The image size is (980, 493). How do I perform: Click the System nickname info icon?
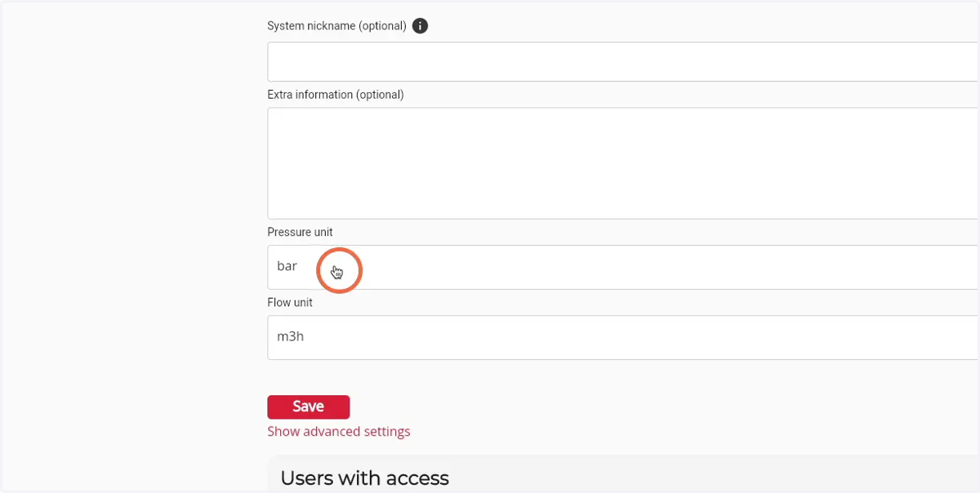coord(420,26)
